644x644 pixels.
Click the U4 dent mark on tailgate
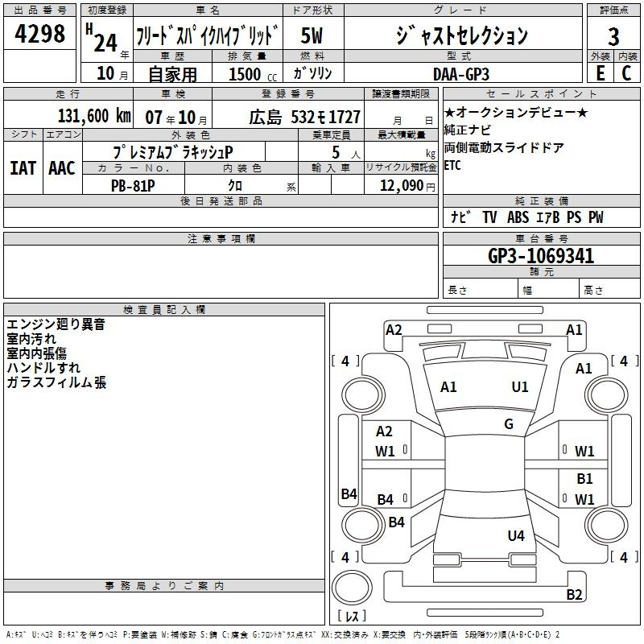[x=516, y=535]
